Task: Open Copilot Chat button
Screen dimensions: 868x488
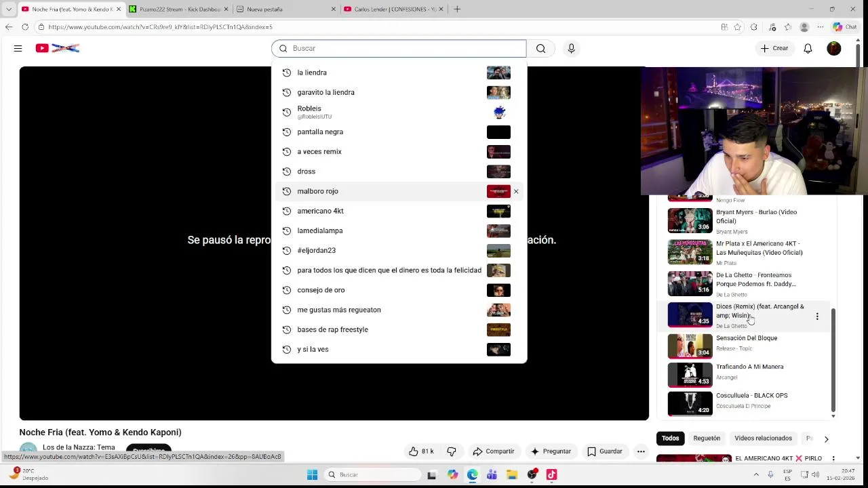Action: 846,27
